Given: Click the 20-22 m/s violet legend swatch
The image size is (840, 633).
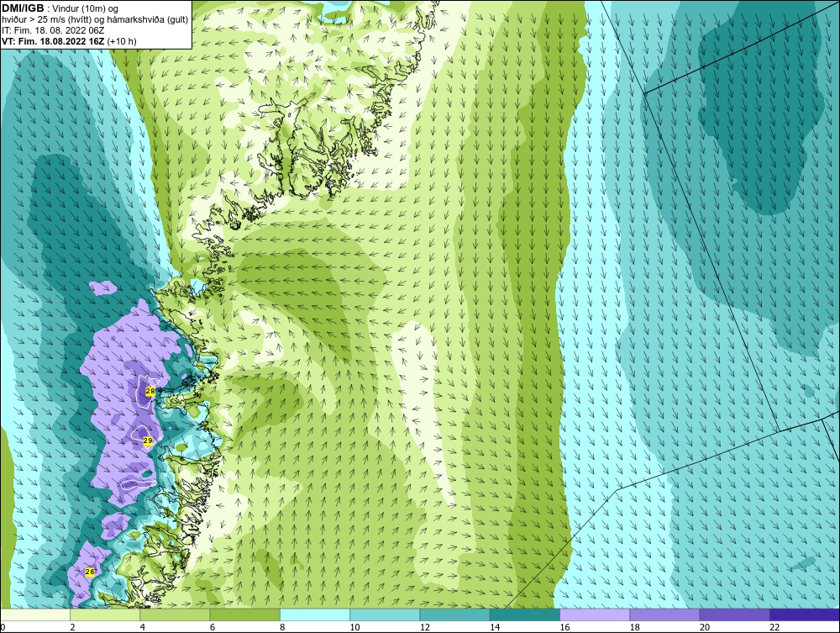Looking at the screenshot, I should [734, 615].
